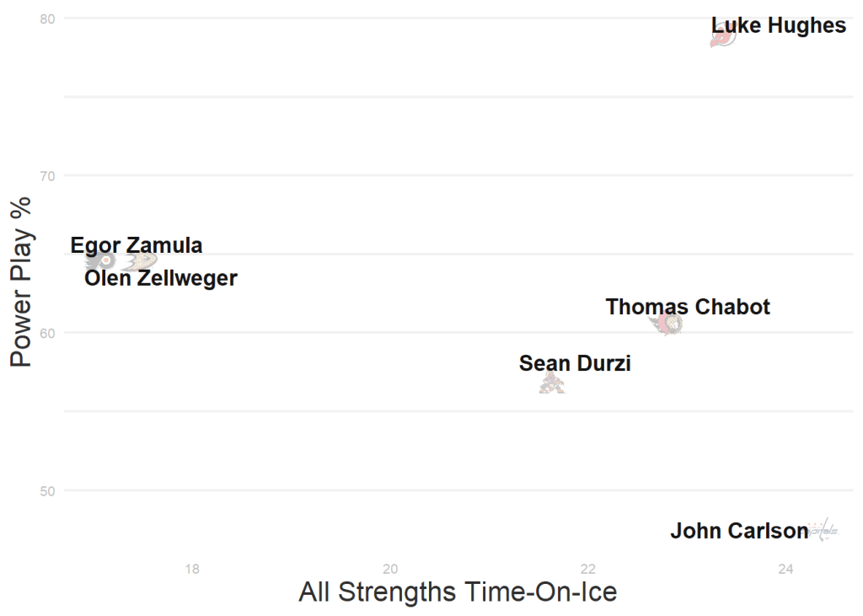Image resolution: width=863 pixels, height=616 pixels.
Task: Click the Ottawa Senators logo marker
Action: click(x=667, y=323)
